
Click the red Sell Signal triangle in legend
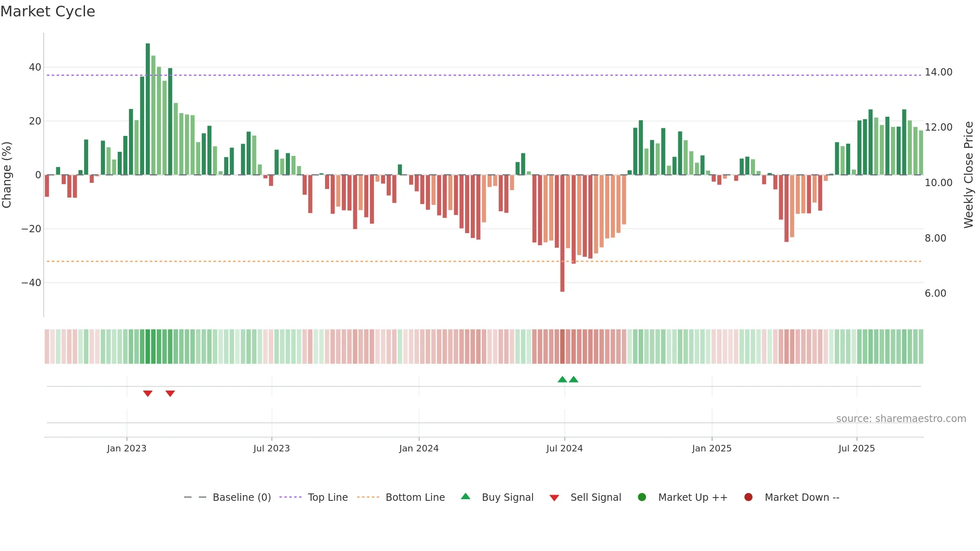(554, 498)
